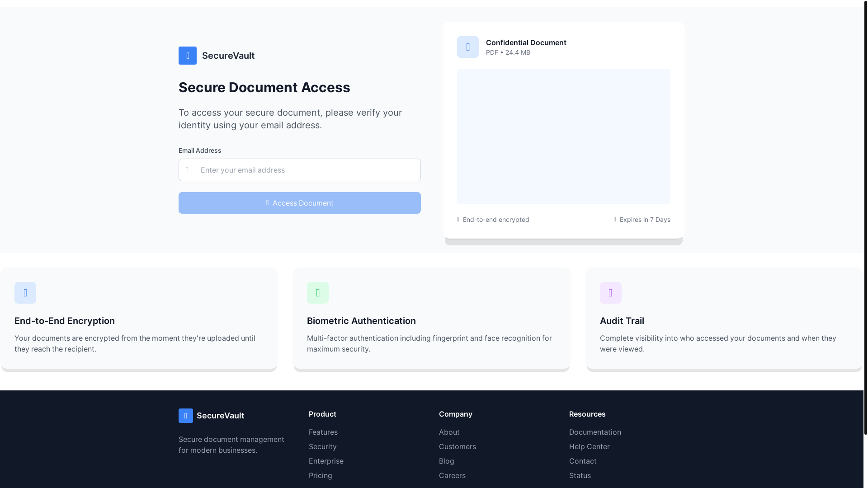
Task: Click the clock icon beside Expires in 7 Days
Action: pos(615,220)
